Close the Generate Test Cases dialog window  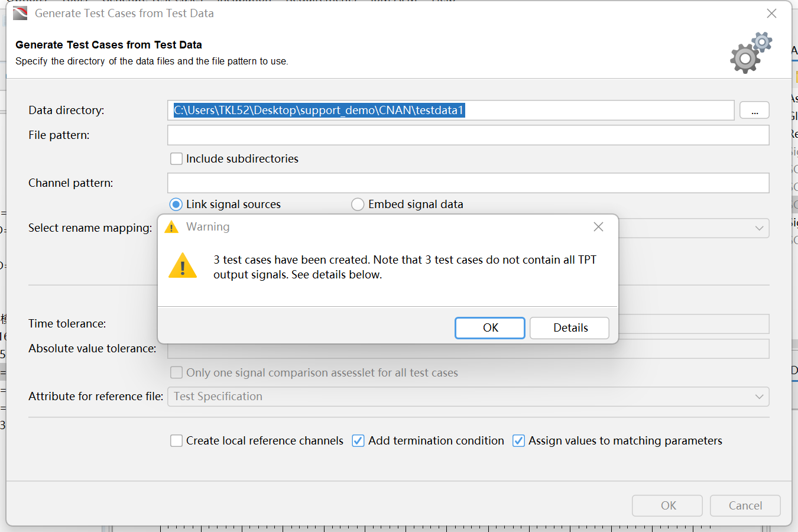[771, 13]
